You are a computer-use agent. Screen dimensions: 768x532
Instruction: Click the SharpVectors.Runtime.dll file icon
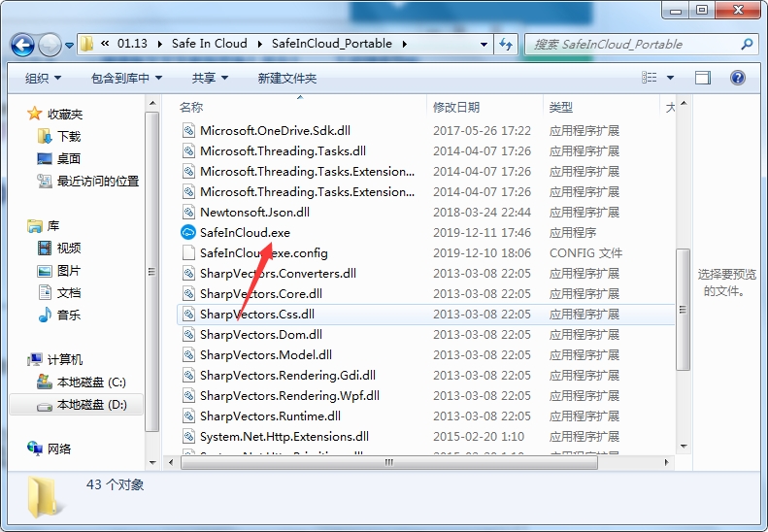coord(188,416)
